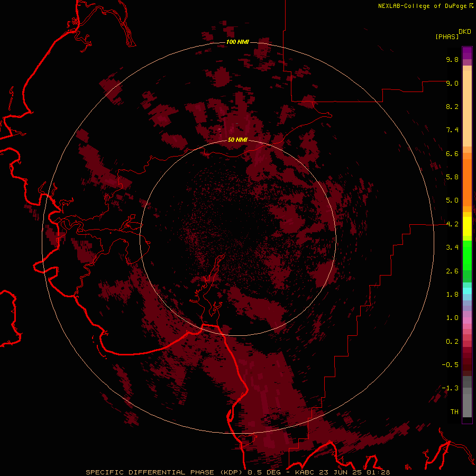This screenshot has height=476, width=476.
Task: Click the 1.8 scale value
Action: pyautogui.click(x=452, y=295)
